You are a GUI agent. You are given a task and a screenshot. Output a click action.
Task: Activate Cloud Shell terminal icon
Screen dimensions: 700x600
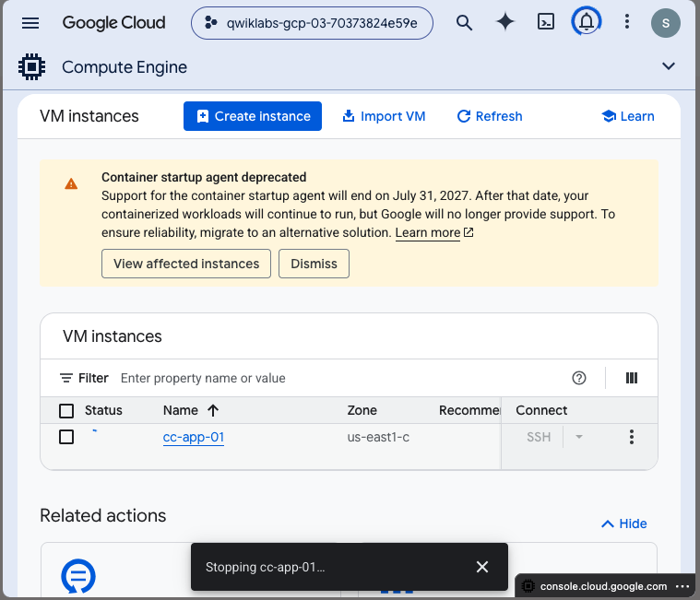click(546, 22)
